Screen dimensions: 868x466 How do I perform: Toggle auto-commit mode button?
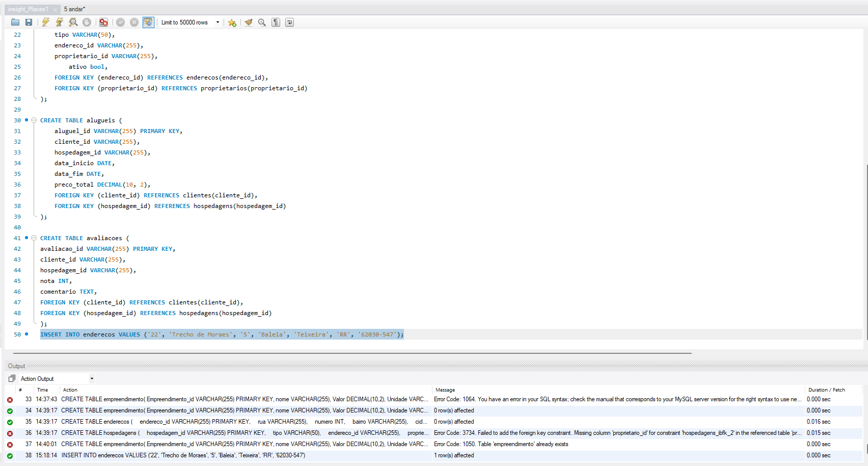pyautogui.click(x=148, y=22)
